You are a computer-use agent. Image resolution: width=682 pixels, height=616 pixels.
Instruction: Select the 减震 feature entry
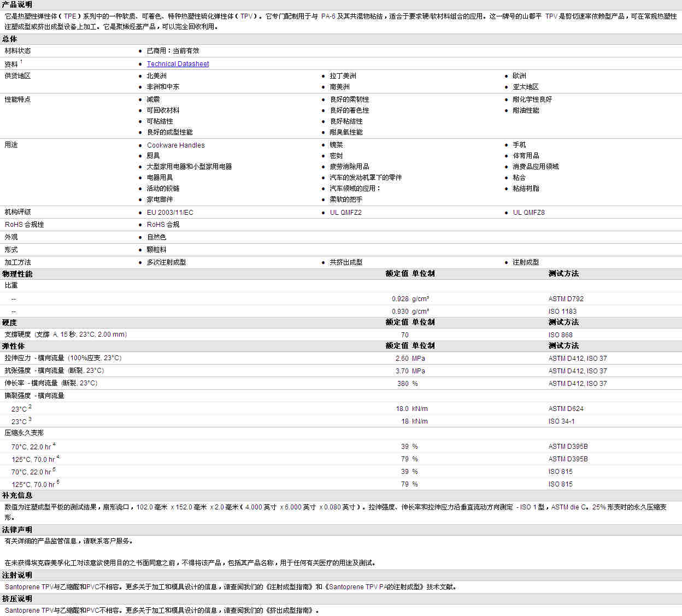[x=154, y=99]
